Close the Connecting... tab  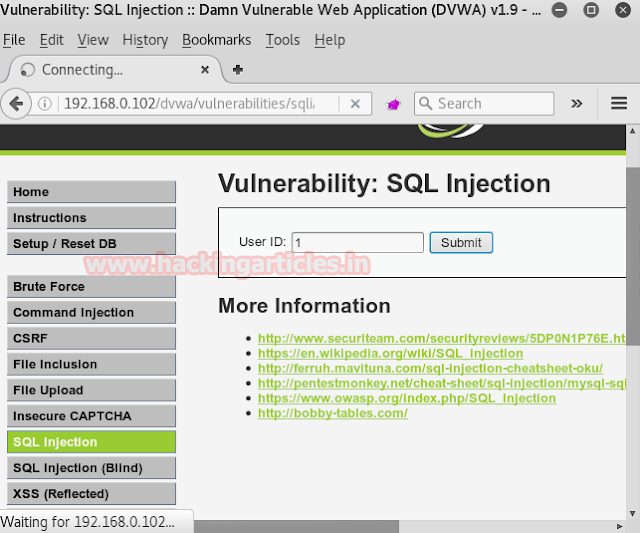(x=205, y=70)
